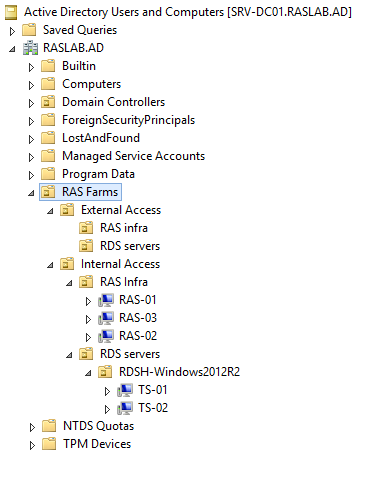368x479 pixels.
Task: Click the RDS servers OU icon under Internal Access
Action: click(x=86, y=354)
